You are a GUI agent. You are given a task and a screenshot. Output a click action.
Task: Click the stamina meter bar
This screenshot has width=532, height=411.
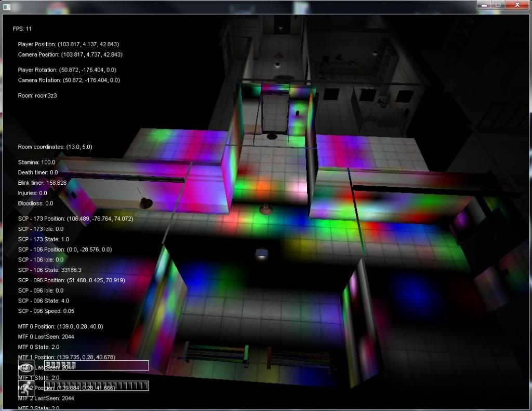point(97,386)
